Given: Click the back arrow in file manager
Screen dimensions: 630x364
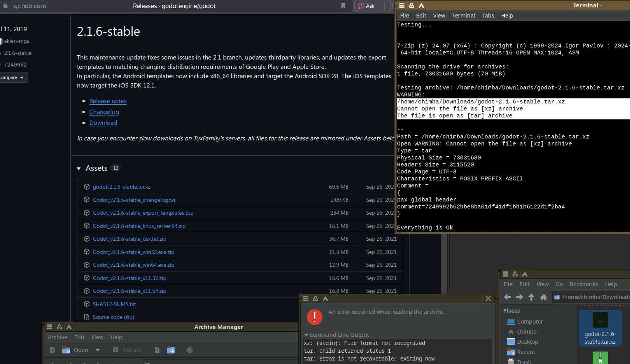Looking at the screenshot, I should pos(507,297).
